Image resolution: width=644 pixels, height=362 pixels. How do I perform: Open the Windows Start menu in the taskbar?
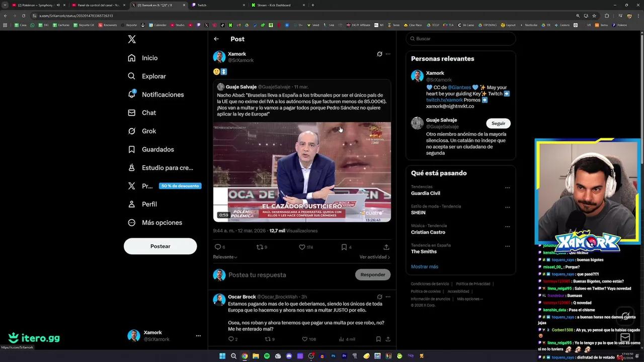(222, 356)
